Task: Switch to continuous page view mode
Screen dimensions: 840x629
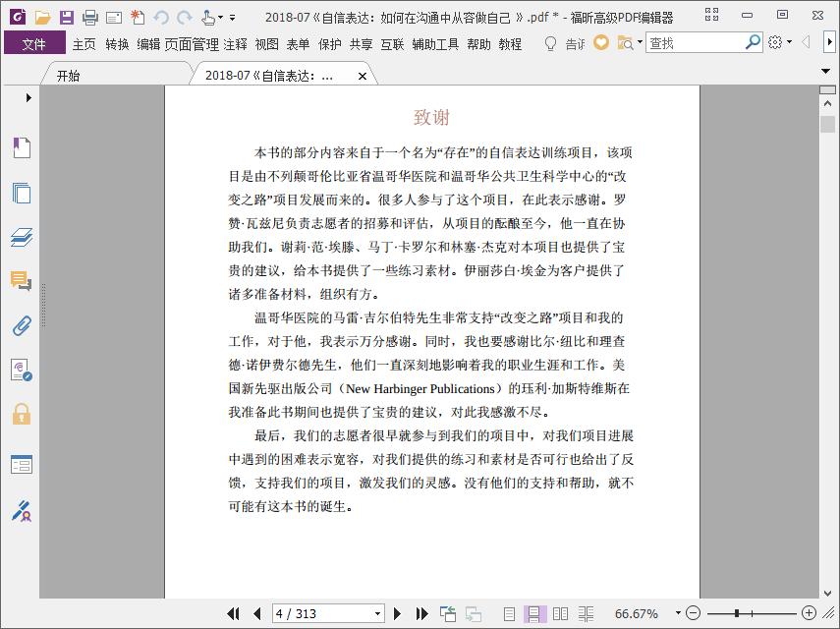Action: coord(534,614)
